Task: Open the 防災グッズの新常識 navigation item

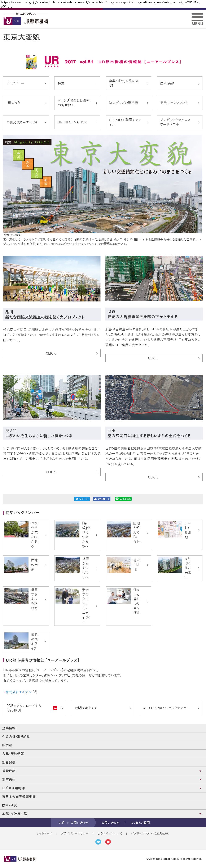Action: click(128, 103)
